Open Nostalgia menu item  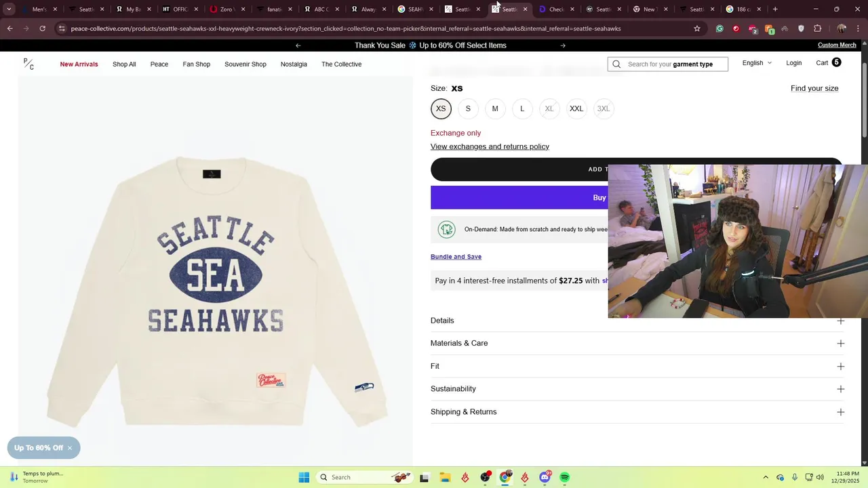pos(294,64)
